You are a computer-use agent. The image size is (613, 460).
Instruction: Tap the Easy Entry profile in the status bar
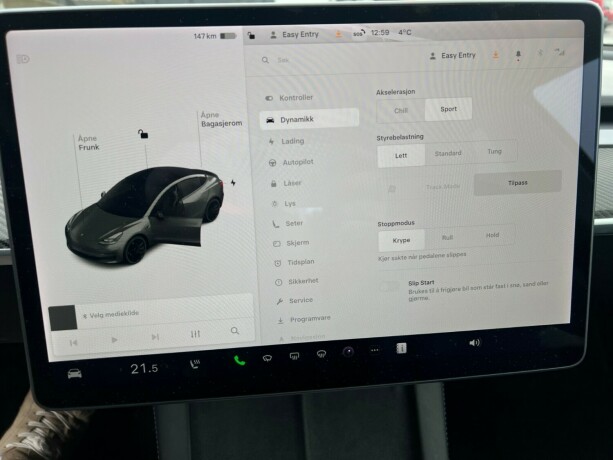click(x=294, y=35)
